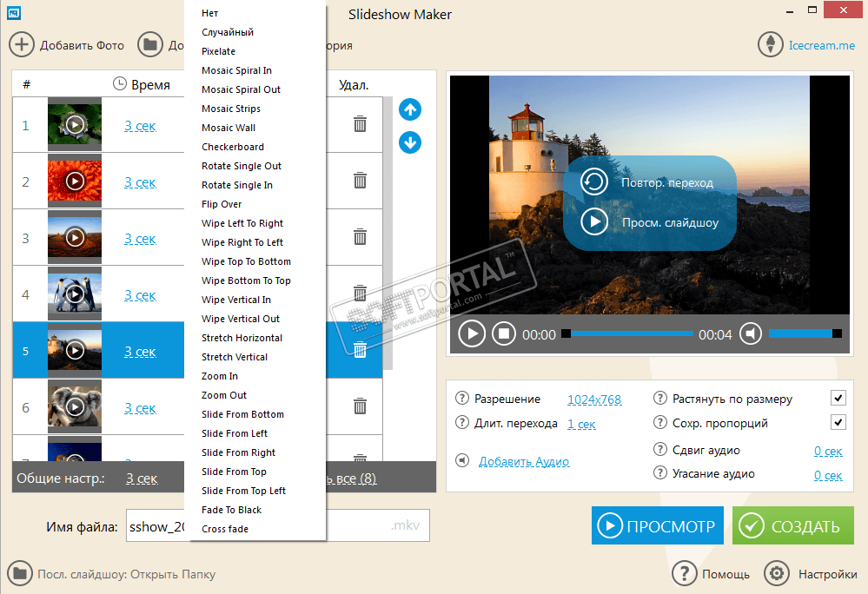Click Открыть Папку last slideshow link

171,574
